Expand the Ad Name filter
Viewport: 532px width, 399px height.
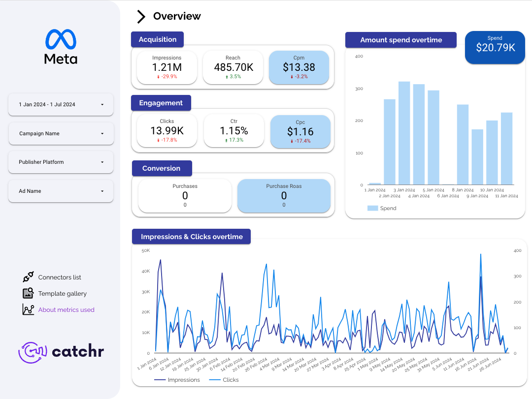(x=61, y=191)
